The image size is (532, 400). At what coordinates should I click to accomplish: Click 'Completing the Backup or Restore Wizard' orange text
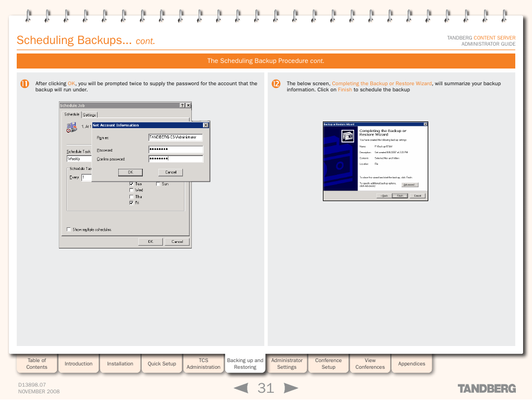(381, 84)
